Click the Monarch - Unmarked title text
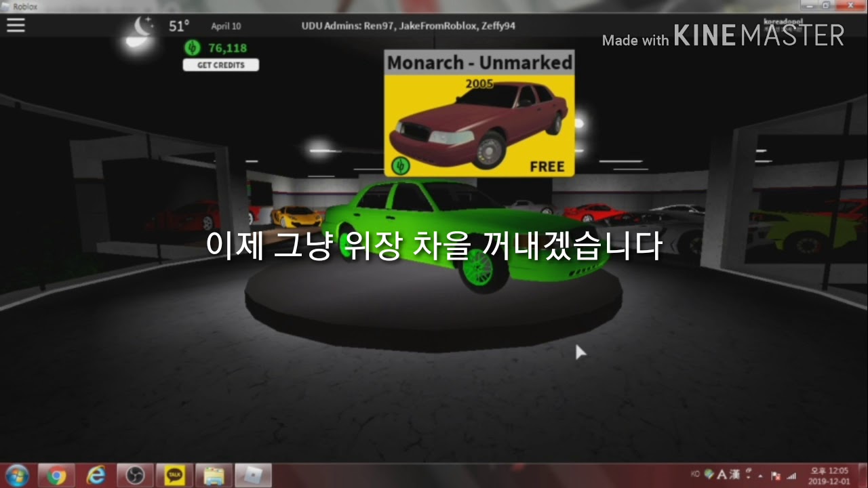868x488 pixels. coord(479,63)
